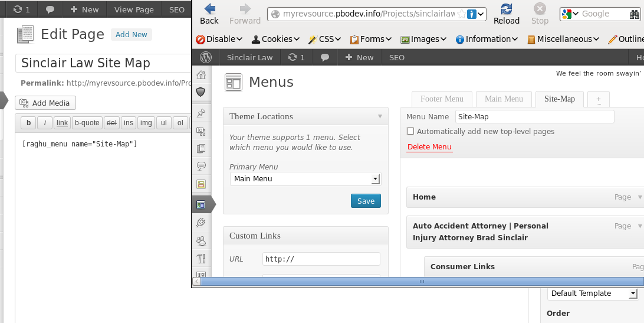The height and width of the screenshot is (323, 644).
Task: Open the Images toolbar dropdown
Action: pyautogui.click(x=423, y=39)
